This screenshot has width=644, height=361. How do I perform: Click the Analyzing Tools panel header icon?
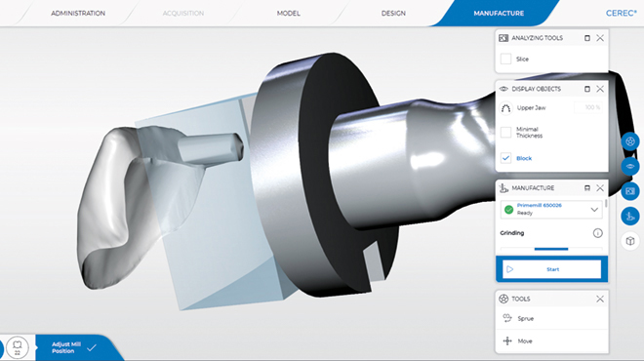click(x=503, y=38)
